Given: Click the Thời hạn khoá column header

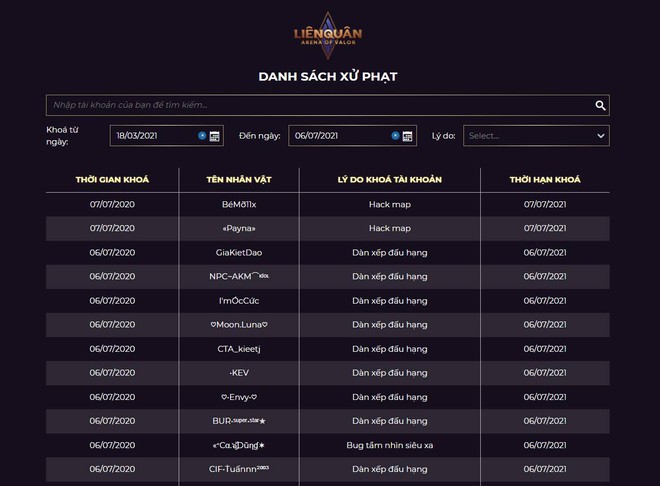Looking at the screenshot, I should [545, 180].
